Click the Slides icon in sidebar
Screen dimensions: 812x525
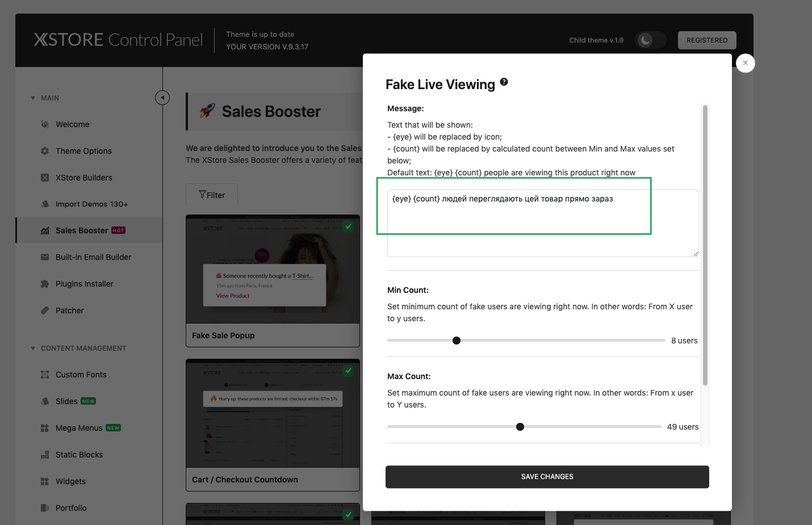(x=45, y=401)
